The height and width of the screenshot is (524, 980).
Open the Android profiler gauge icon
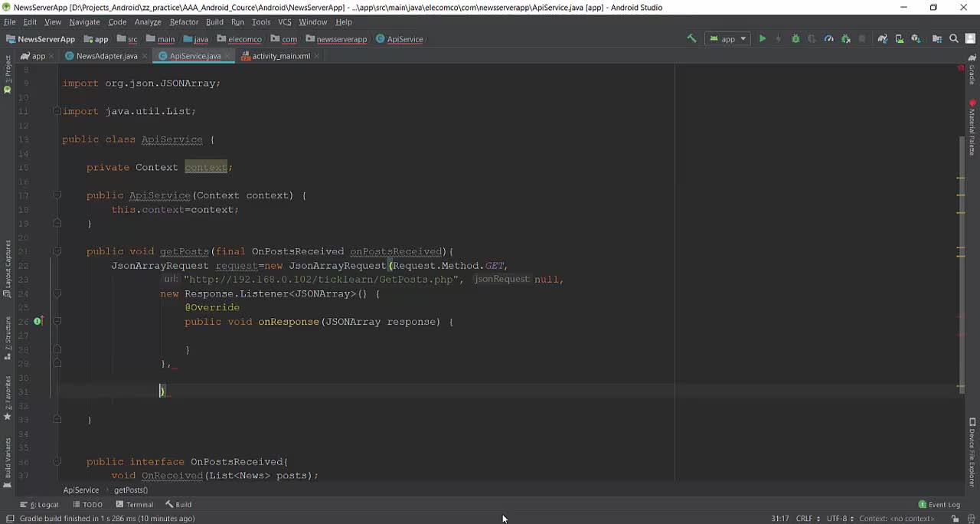(828, 39)
